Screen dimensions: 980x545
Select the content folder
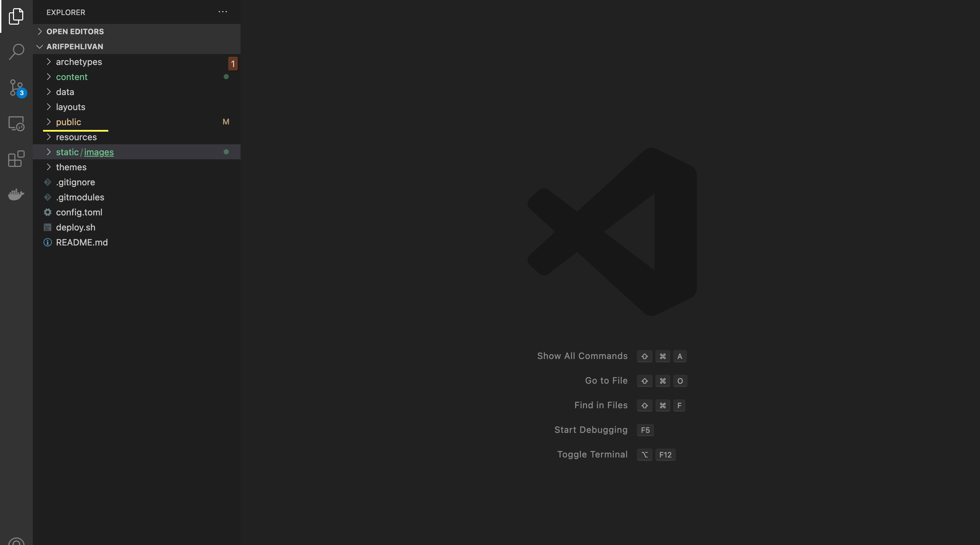(137, 77)
